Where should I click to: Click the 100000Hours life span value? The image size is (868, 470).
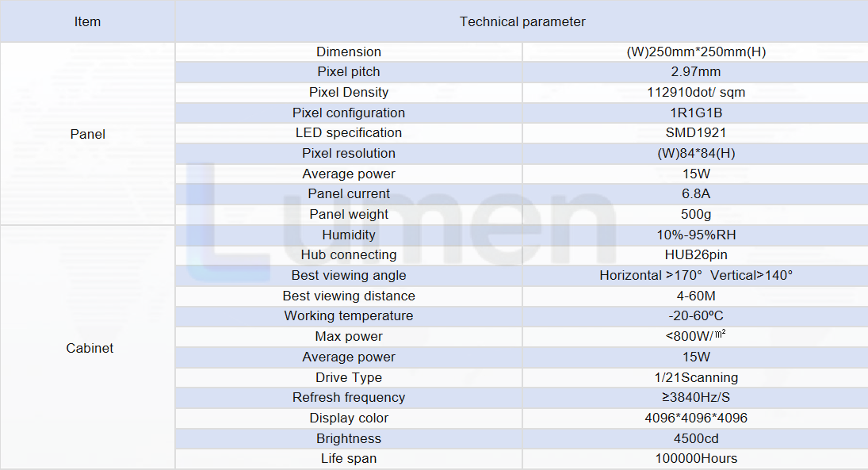pos(696,458)
